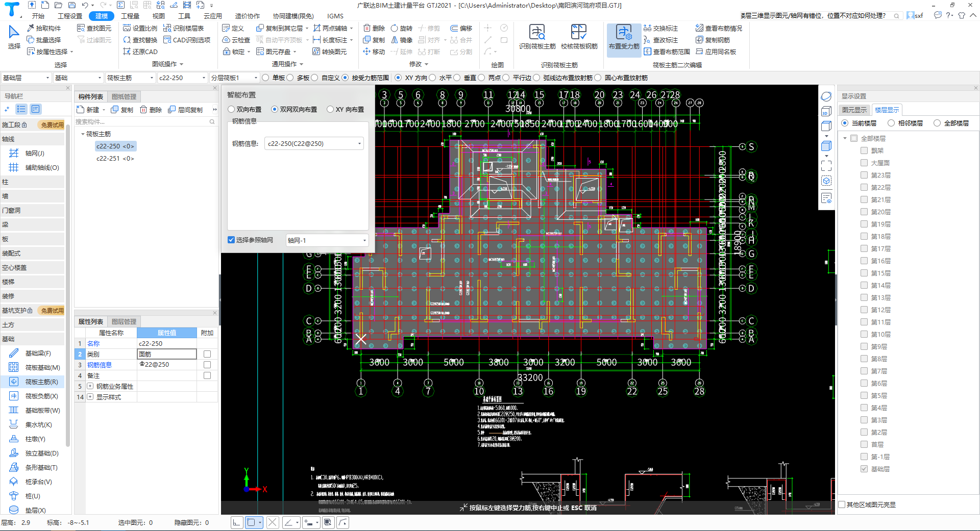The height and width of the screenshot is (531, 980).
Task: Select 筏板基础(M) in navigation
Action: 35,367
